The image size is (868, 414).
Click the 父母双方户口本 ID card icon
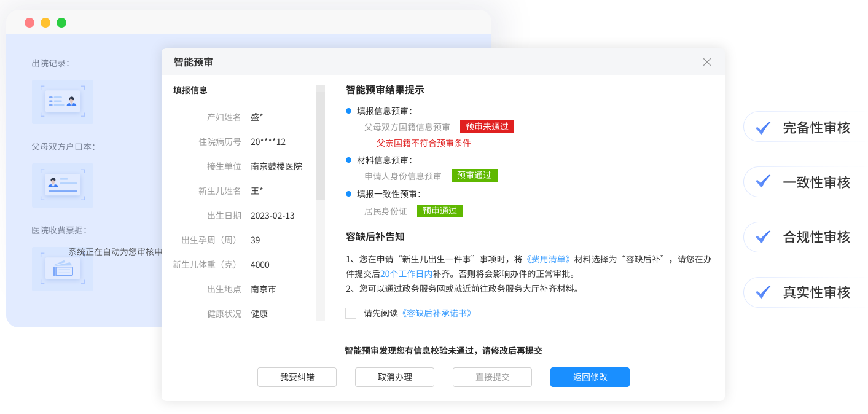tap(63, 186)
